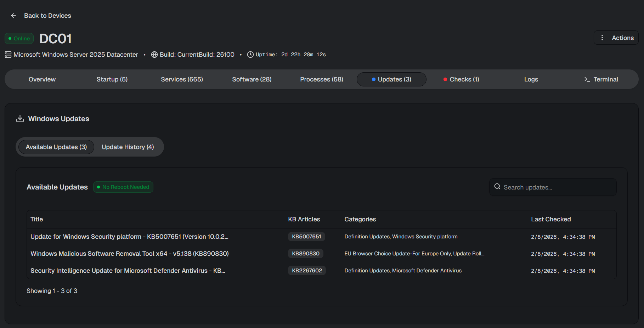Sort by Last Checked column header
644x328 pixels.
point(550,219)
